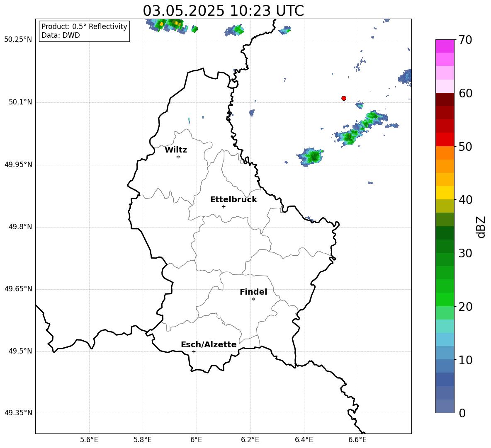This screenshot has width=491, height=448.
Task: Click the 49.65°N latitude label
Action: pos(18,289)
